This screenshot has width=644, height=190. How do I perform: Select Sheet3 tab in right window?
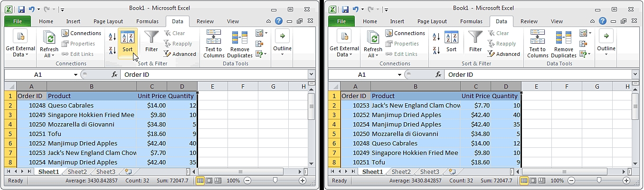pyautogui.click(x=429, y=172)
